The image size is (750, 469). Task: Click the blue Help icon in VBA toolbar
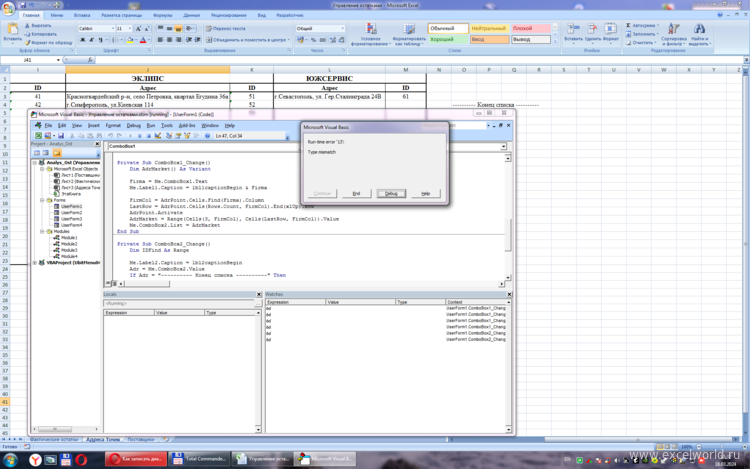[207, 136]
